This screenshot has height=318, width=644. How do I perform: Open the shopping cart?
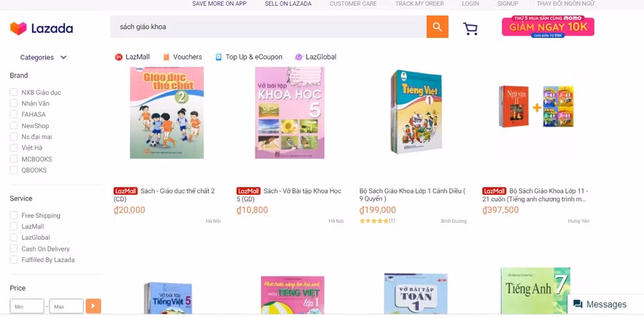(x=470, y=29)
